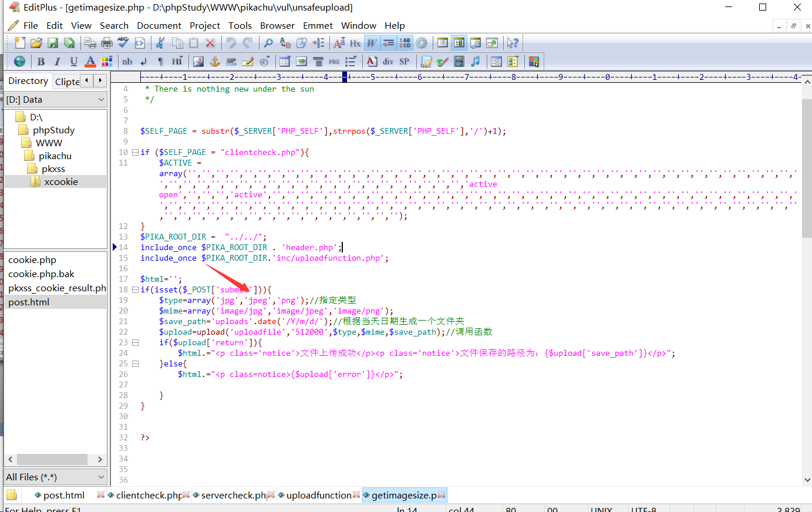Close the post.html document tab
Viewport: 812px width, 512px height.
[x=101, y=495]
